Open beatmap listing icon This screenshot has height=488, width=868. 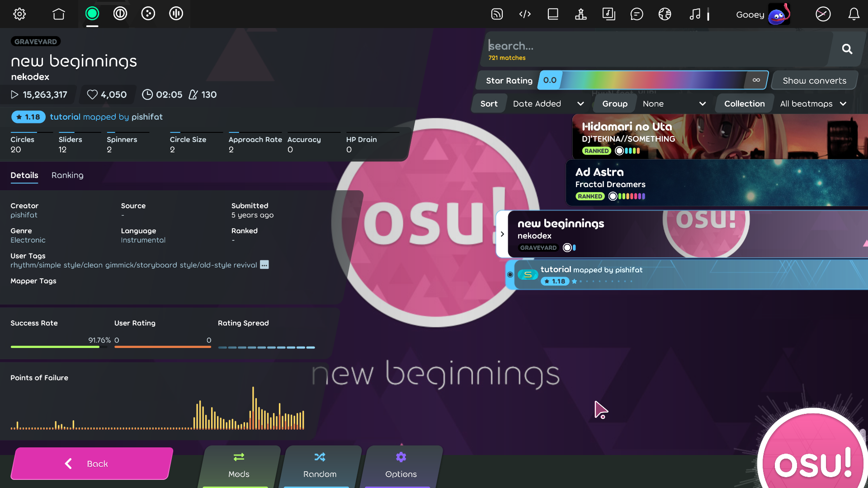(609, 14)
